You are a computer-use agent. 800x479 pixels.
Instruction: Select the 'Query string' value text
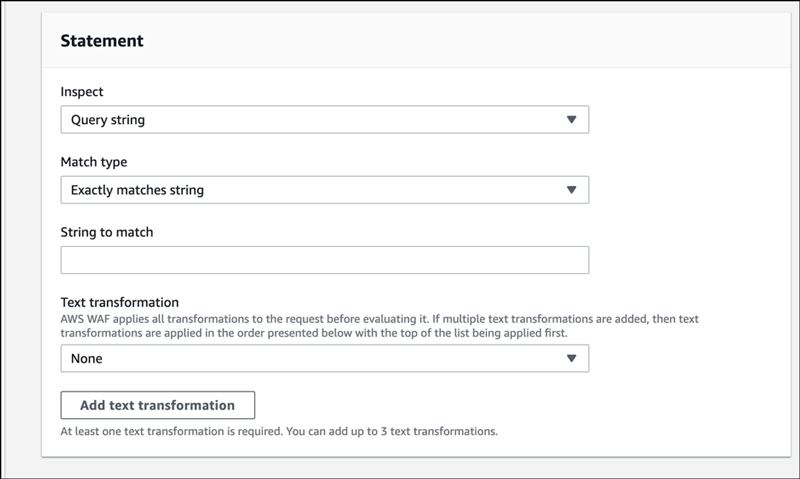point(108,120)
